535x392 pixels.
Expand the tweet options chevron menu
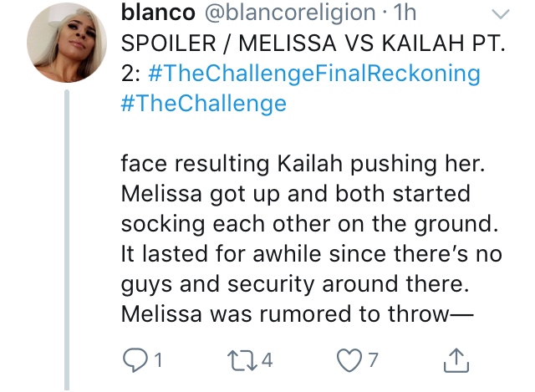tap(501, 14)
